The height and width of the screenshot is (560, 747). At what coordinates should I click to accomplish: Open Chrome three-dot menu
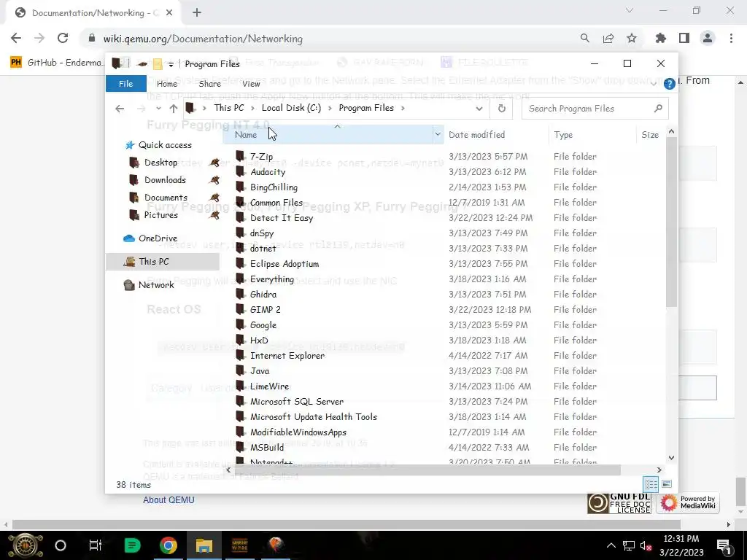pyautogui.click(x=731, y=38)
